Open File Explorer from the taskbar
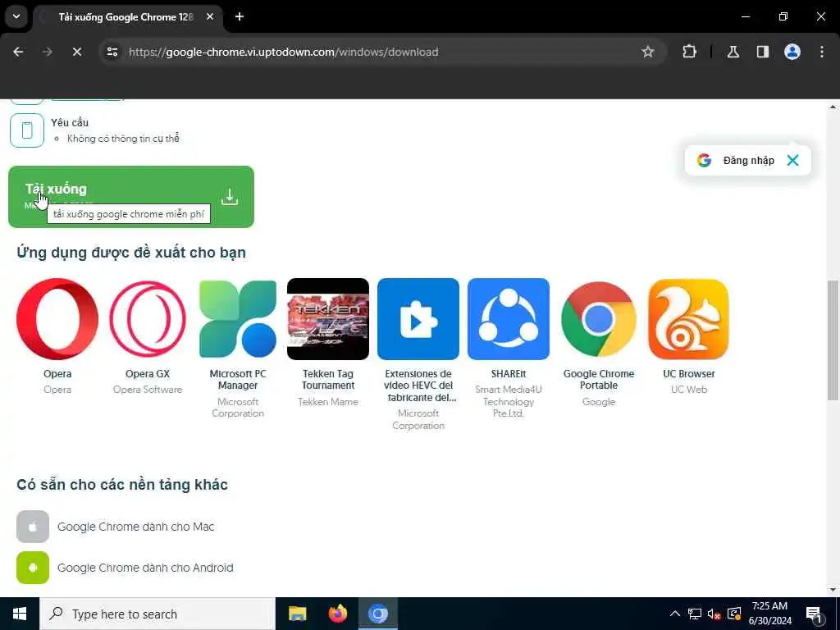The height and width of the screenshot is (630, 840). [297, 614]
